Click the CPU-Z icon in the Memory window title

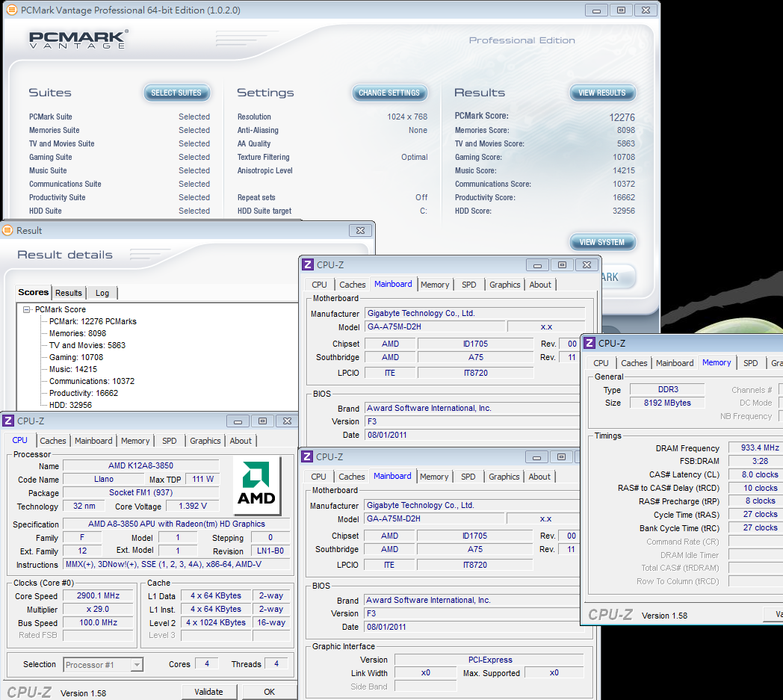(589, 344)
